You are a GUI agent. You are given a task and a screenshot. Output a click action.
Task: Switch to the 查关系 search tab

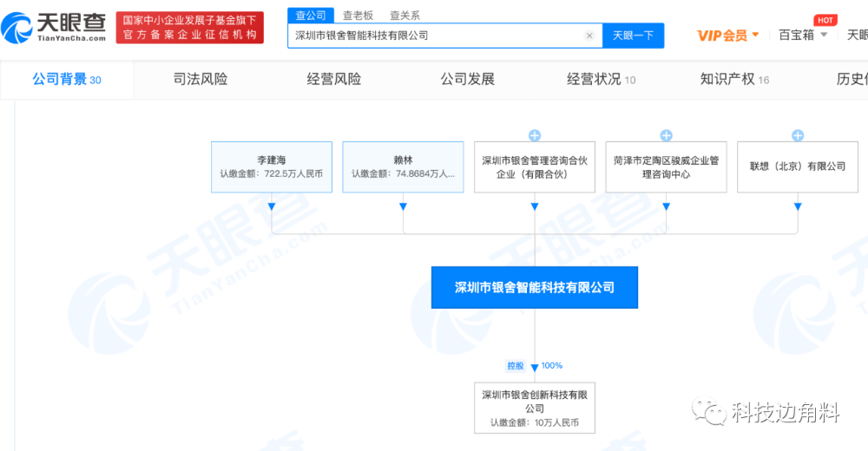point(404,16)
